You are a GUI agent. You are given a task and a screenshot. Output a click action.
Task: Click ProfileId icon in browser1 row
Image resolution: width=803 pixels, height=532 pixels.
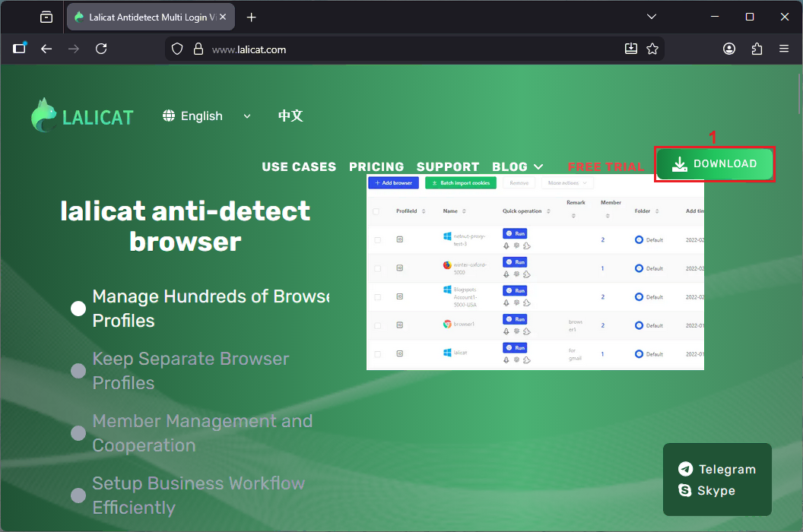[x=400, y=325]
